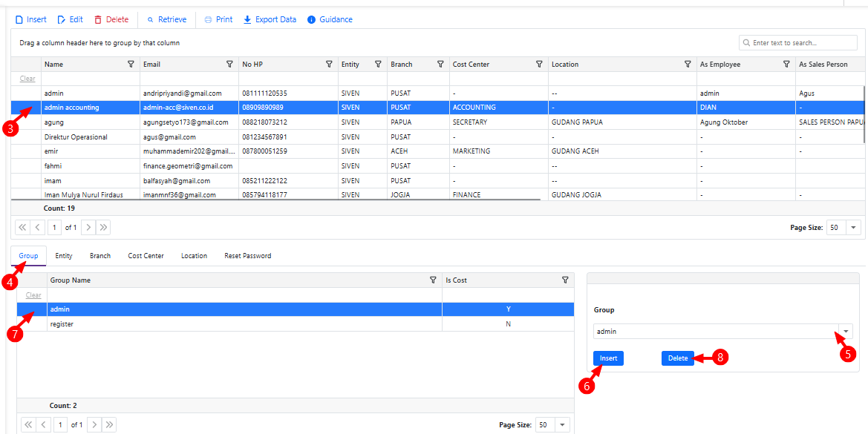The width and height of the screenshot is (868, 434).
Task: Switch to the Entity tab
Action: click(64, 256)
